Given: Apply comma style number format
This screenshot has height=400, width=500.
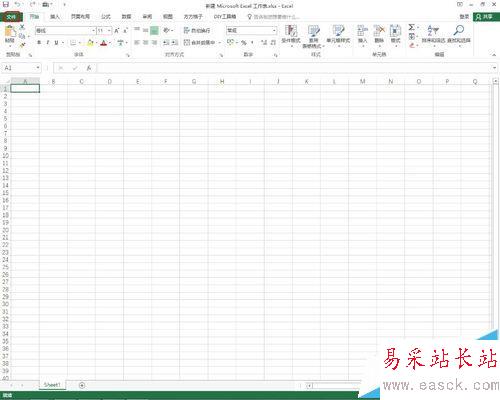Looking at the screenshot, I should click(252, 43).
